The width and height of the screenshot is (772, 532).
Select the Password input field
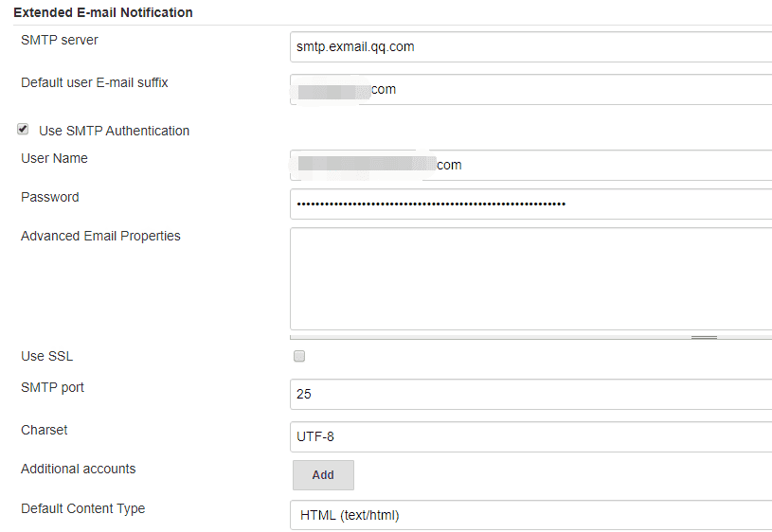click(530, 204)
